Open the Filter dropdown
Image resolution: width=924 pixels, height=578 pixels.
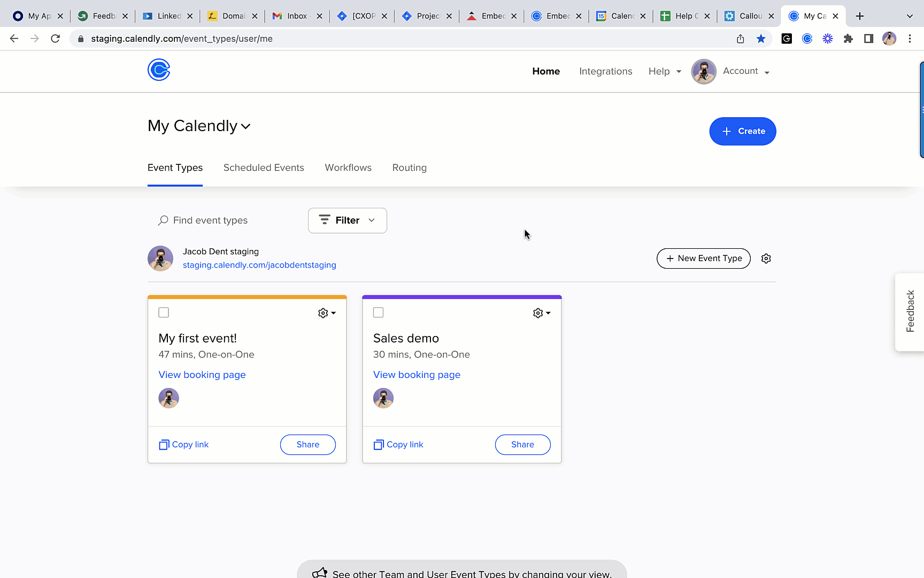click(348, 220)
